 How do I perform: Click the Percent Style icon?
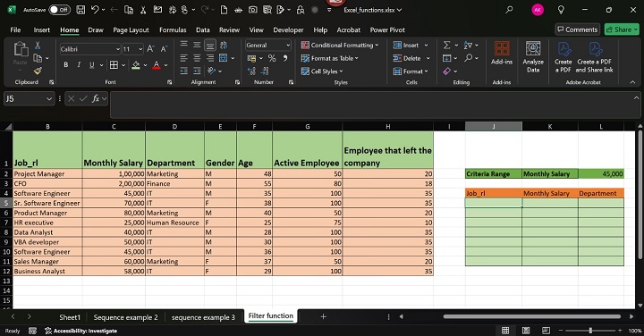point(272,58)
